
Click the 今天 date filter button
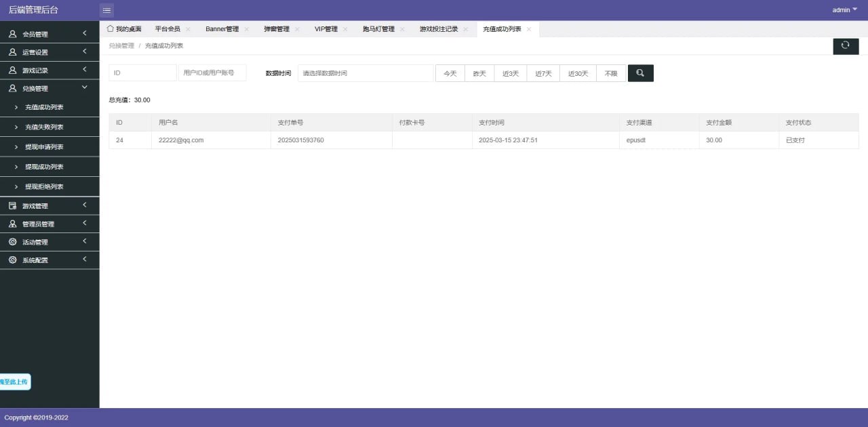click(450, 73)
